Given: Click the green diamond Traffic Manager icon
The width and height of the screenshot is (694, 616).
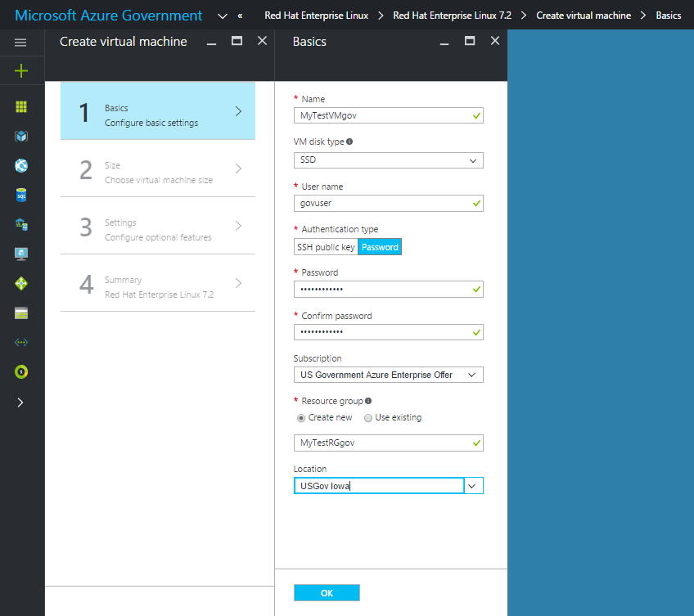Looking at the screenshot, I should coord(22,283).
